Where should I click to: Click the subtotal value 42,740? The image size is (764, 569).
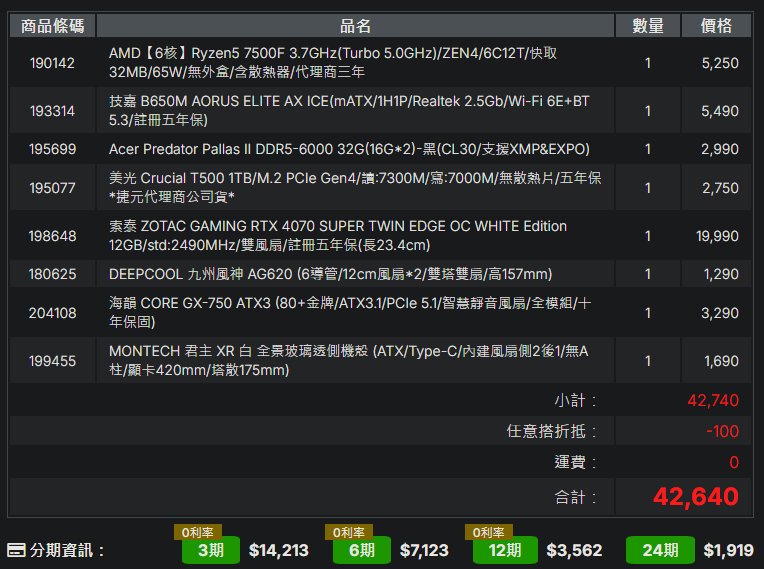(713, 400)
